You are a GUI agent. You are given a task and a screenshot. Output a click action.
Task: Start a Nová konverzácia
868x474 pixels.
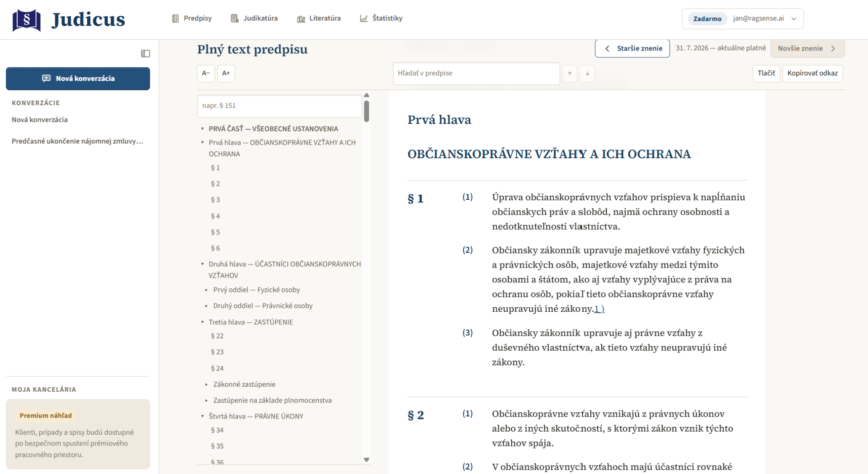click(78, 79)
